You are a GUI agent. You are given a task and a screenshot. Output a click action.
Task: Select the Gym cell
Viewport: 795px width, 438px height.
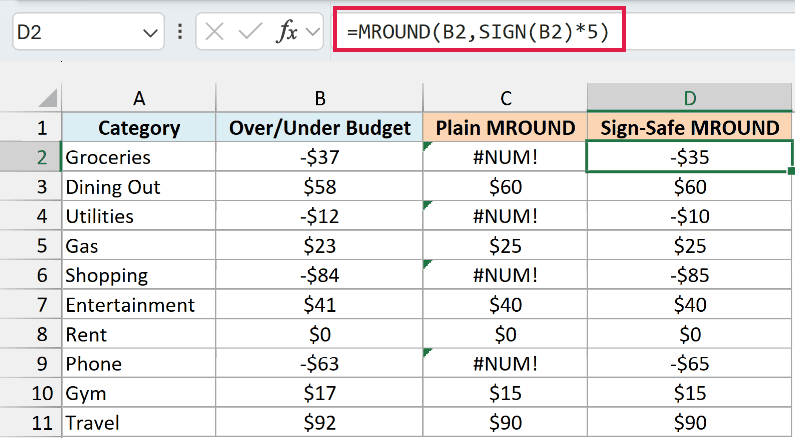(x=139, y=393)
